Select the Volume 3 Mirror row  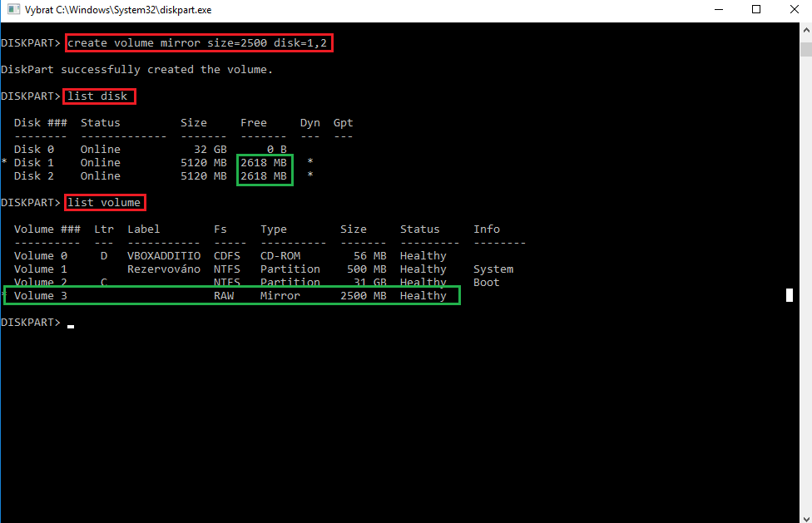click(231, 296)
